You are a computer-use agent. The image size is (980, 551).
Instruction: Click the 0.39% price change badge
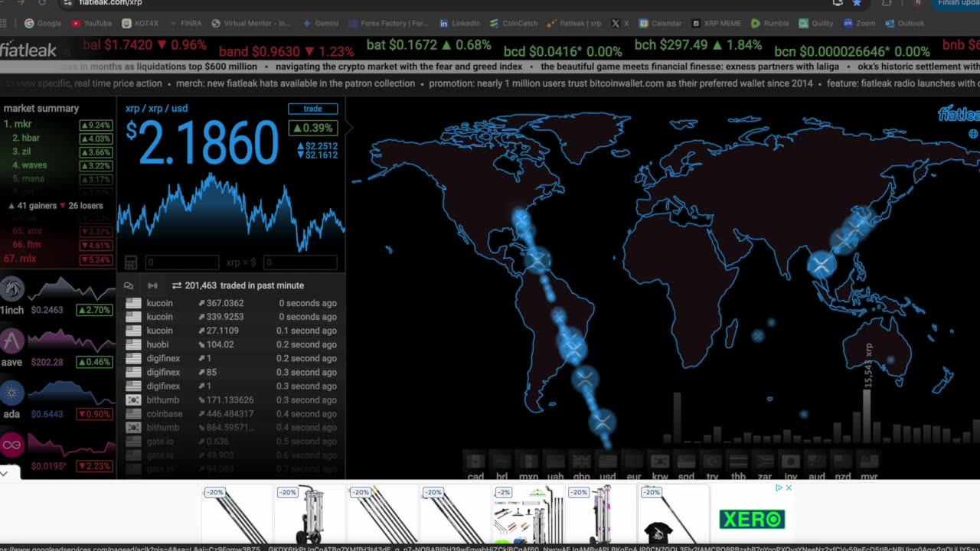[312, 129]
